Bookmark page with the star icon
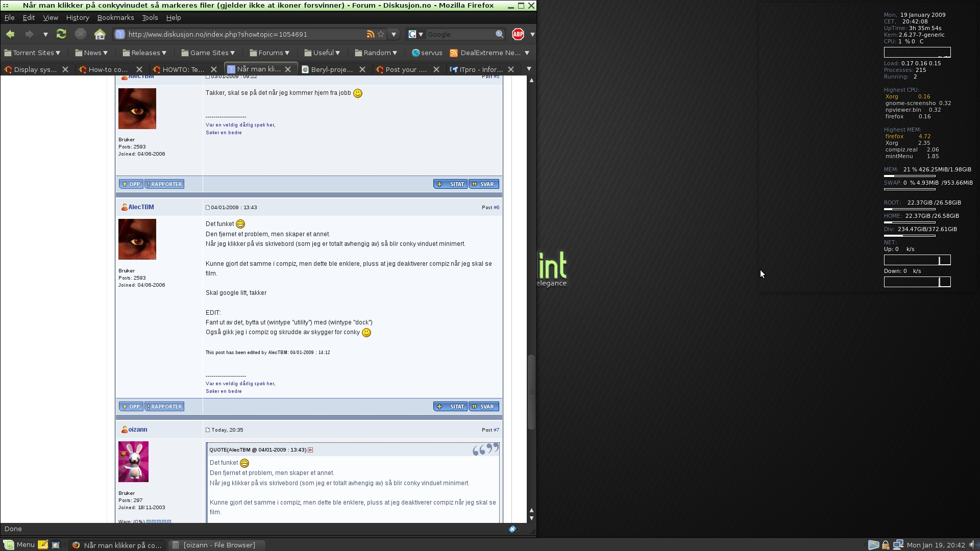 click(381, 34)
